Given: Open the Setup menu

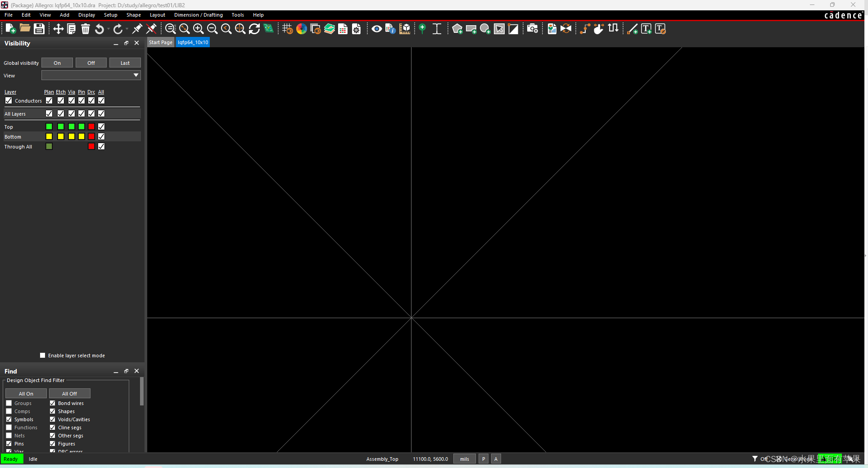Looking at the screenshot, I should [110, 15].
